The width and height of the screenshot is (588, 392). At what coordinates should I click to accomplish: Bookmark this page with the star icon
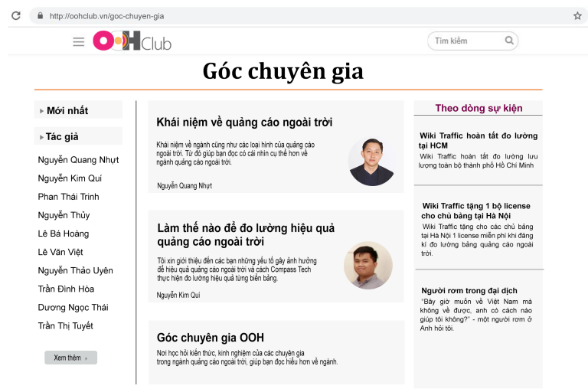pyautogui.click(x=577, y=15)
